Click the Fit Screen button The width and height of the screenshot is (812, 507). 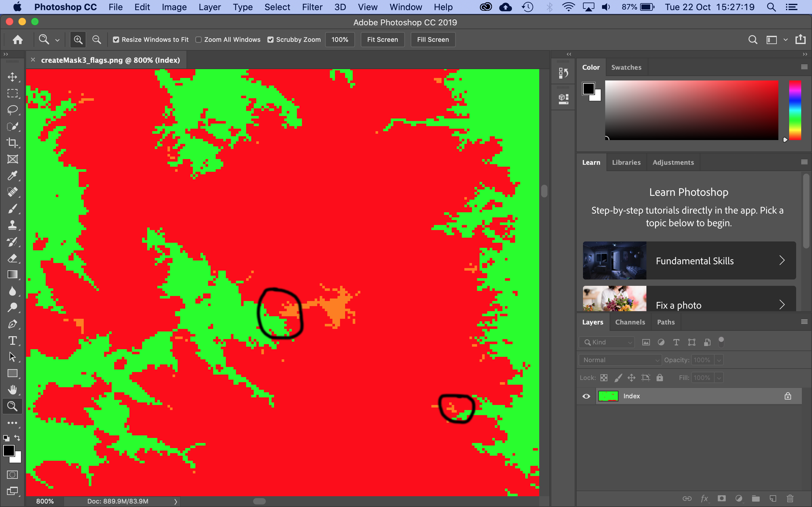coord(382,39)
